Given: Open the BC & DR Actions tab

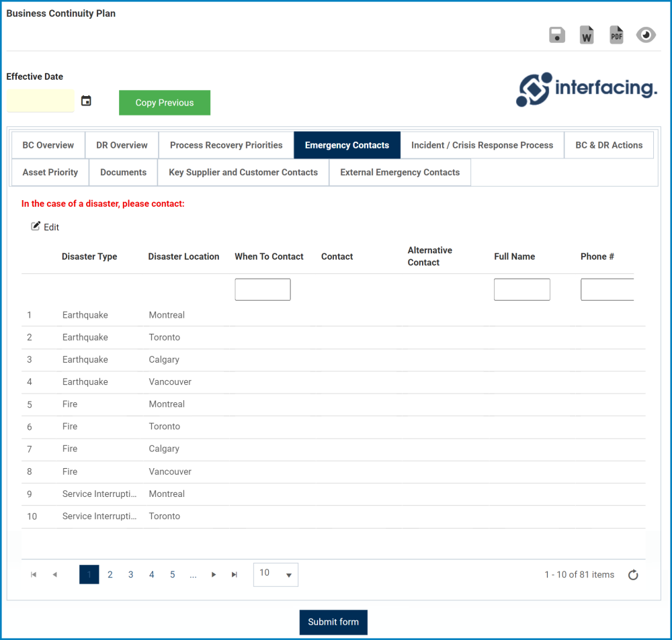Looking at the screenshot, I should coord(609,145).
